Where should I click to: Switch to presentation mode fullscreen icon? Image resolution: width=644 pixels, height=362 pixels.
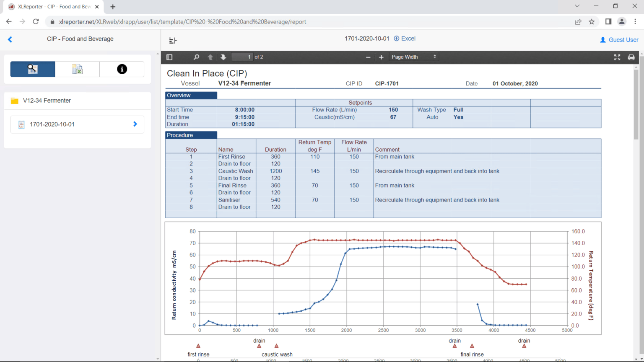[617, 57]
